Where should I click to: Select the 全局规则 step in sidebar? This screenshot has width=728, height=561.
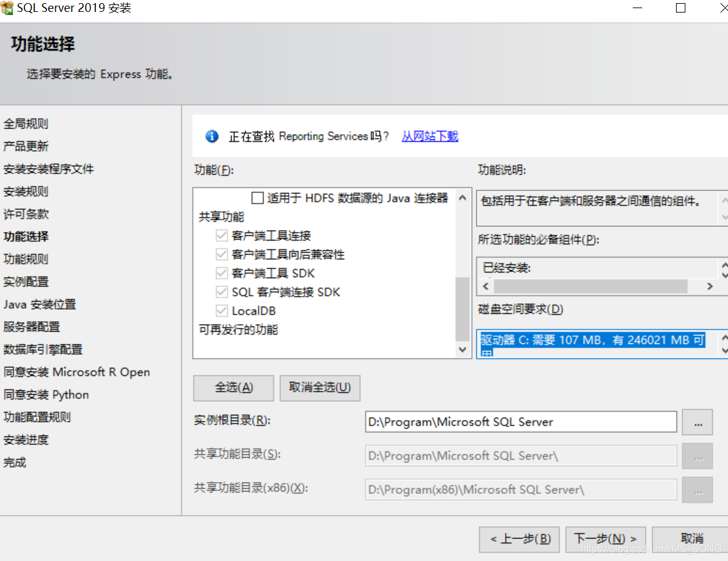[26, 124]
